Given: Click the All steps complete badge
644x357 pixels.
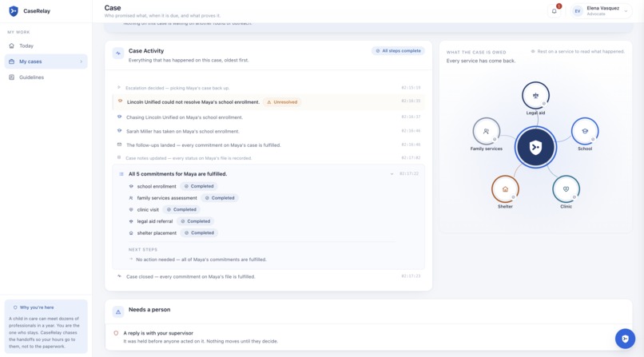Looking at the screenshot, I should pos(399,51).
